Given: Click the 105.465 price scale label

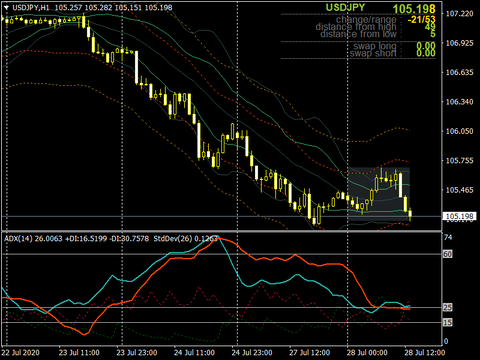Looking at the screenshot, I should pos(459,190).
